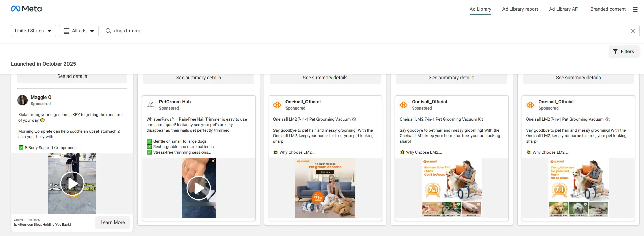
Task: Click the Filters funnel icon
Action: pyautogui.click(x=615, y=52)
